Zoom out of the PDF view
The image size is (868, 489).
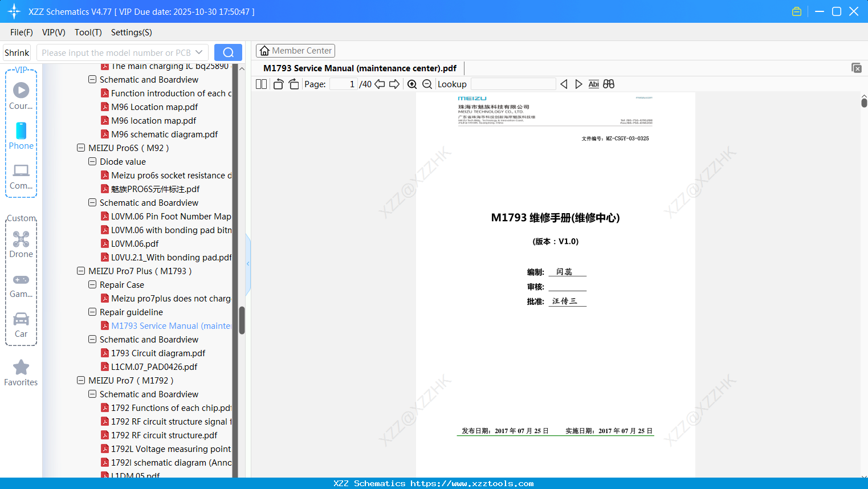426,84
